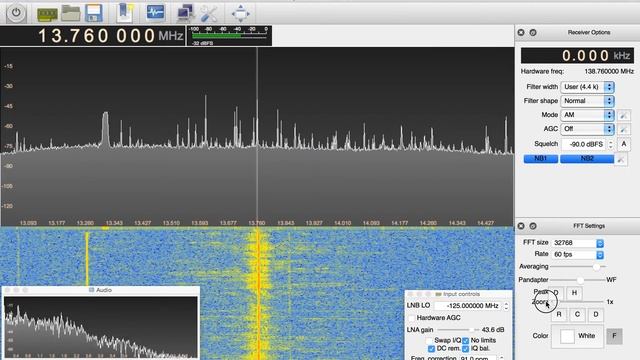Image resolution: width=640 pixels, height=360 pixels.
Task: Open the I/O device configuration icon
Action: click(x=47, y=14)
